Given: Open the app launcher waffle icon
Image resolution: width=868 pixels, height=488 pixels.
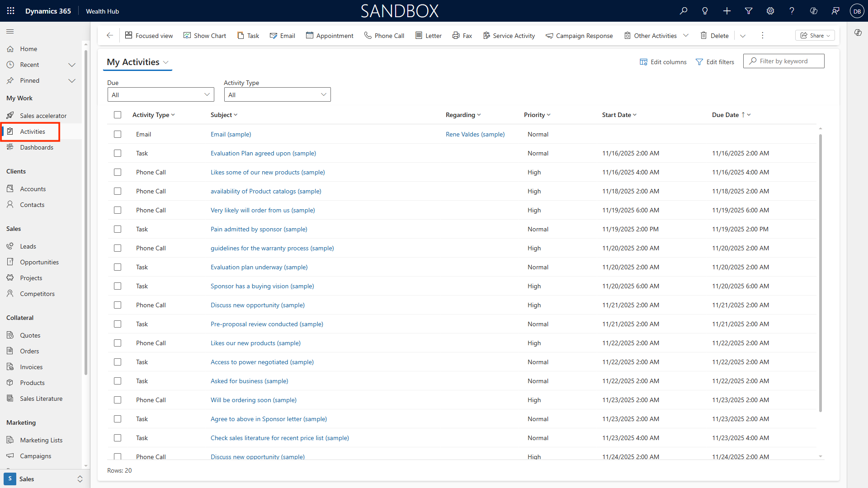Looking at the screenshot, I should (11, 11).
